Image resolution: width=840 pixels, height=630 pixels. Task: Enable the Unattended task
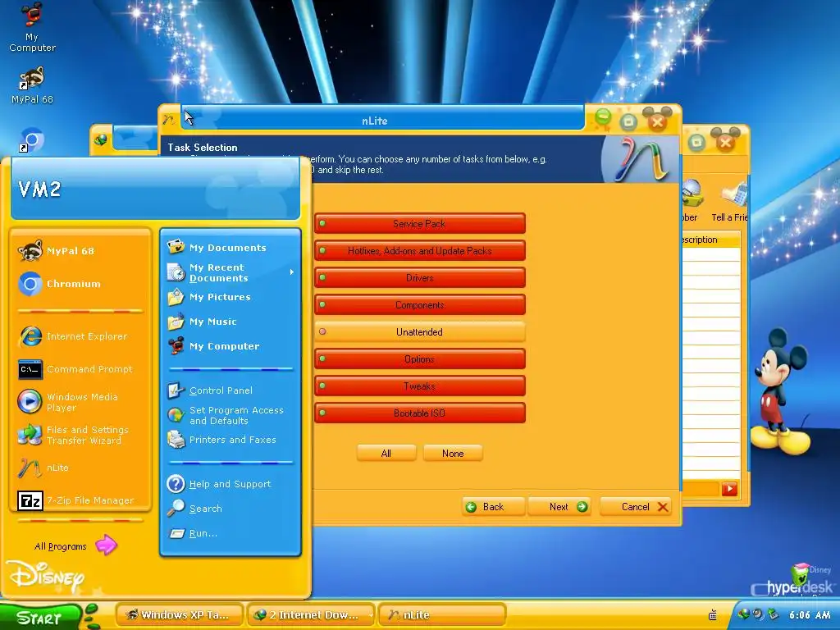coord(419,331)
